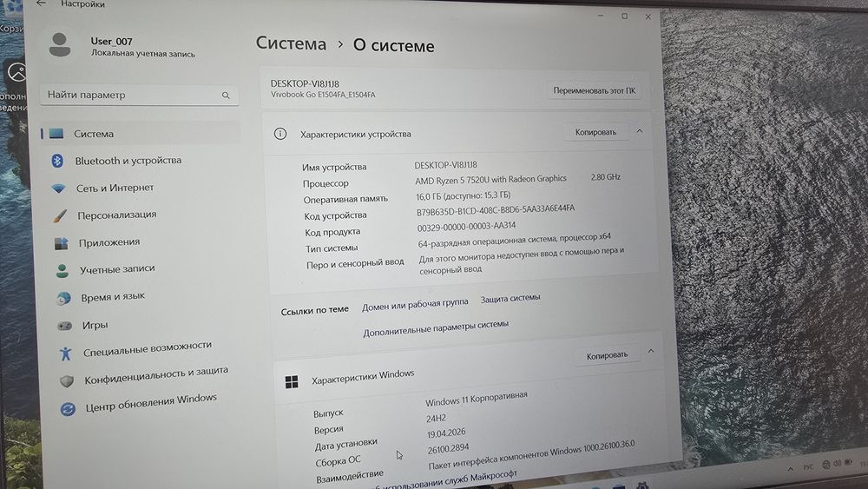Open Игры settings
The width and height of the screenshot is (868, 489).
tap(95, 325)
